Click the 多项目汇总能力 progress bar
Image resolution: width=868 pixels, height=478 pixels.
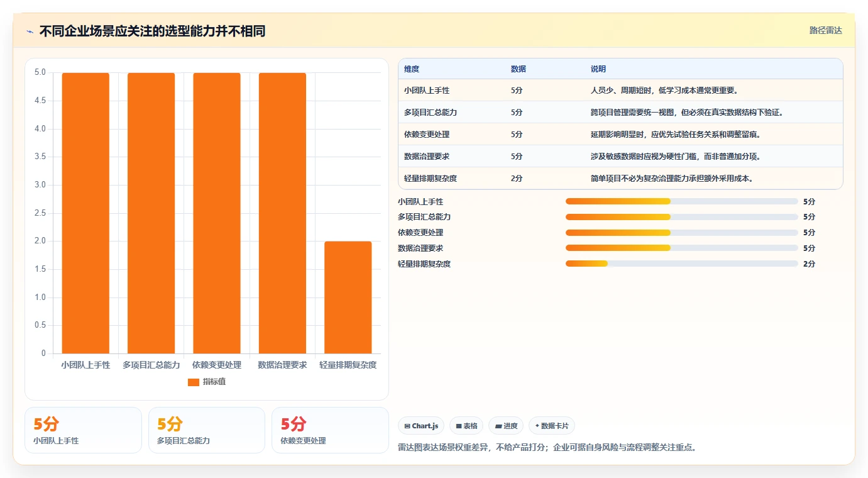coord(682,217)
